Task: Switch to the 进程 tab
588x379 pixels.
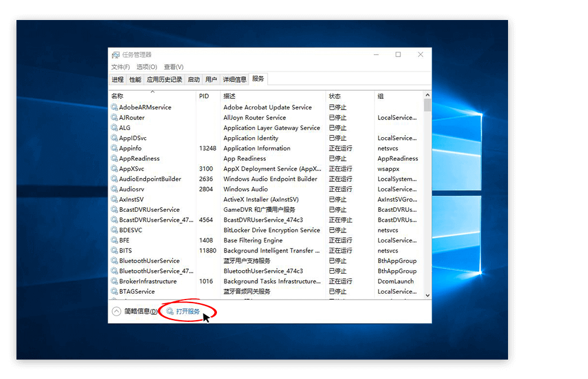Action: [117, 78]
